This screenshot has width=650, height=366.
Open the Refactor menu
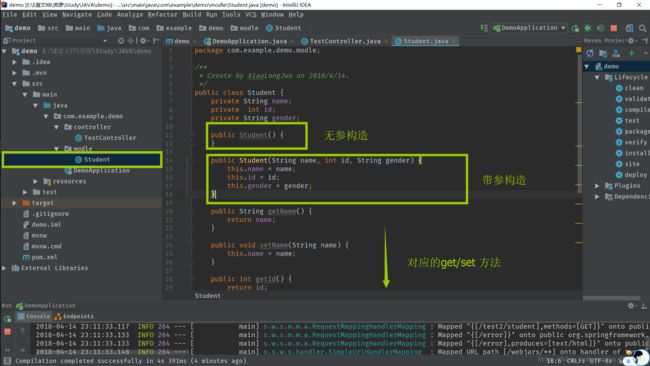[162, 15]
